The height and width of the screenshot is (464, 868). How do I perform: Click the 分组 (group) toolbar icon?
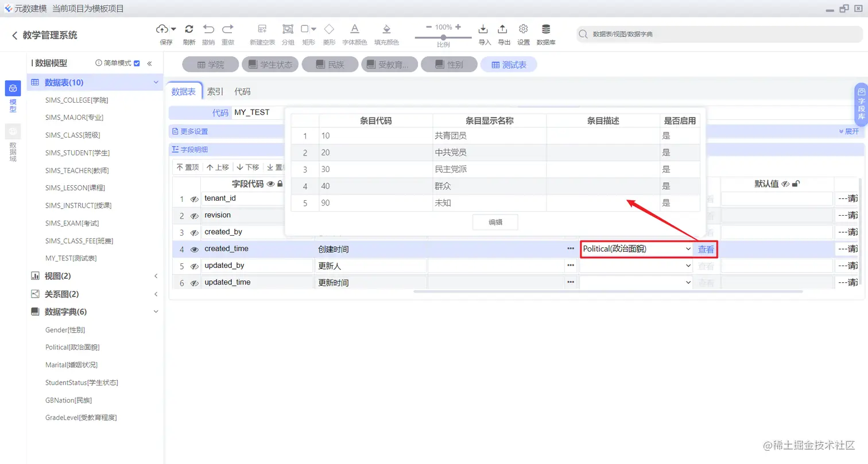pyautogui.click(x=288, y=29)
